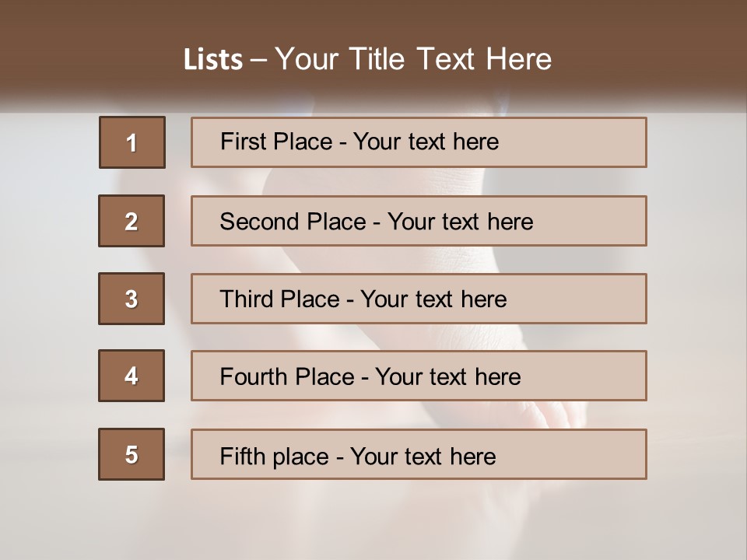Select the number 4 square
Image resolution: width=747 pixels, height=560 pixels.
pos(132,376)
